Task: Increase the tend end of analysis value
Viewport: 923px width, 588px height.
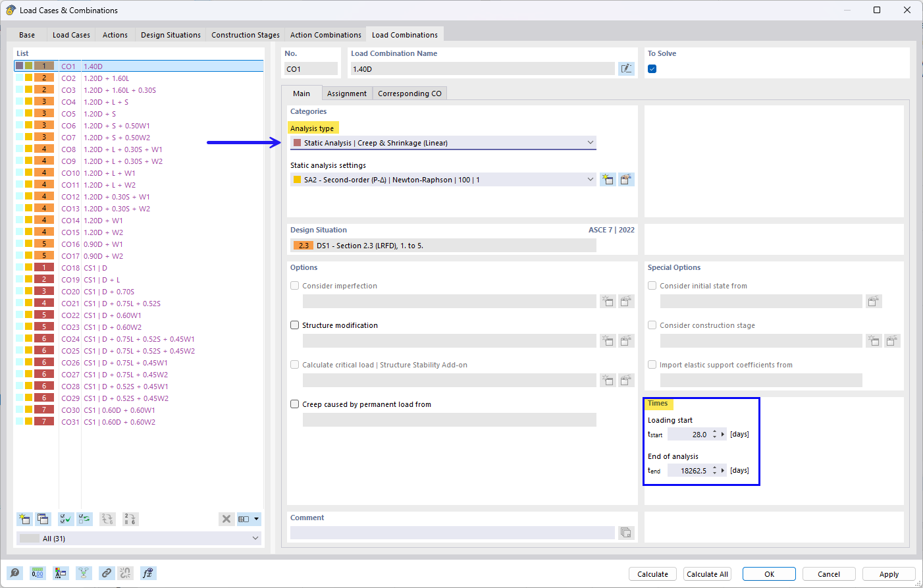Action: pos(715,468)
